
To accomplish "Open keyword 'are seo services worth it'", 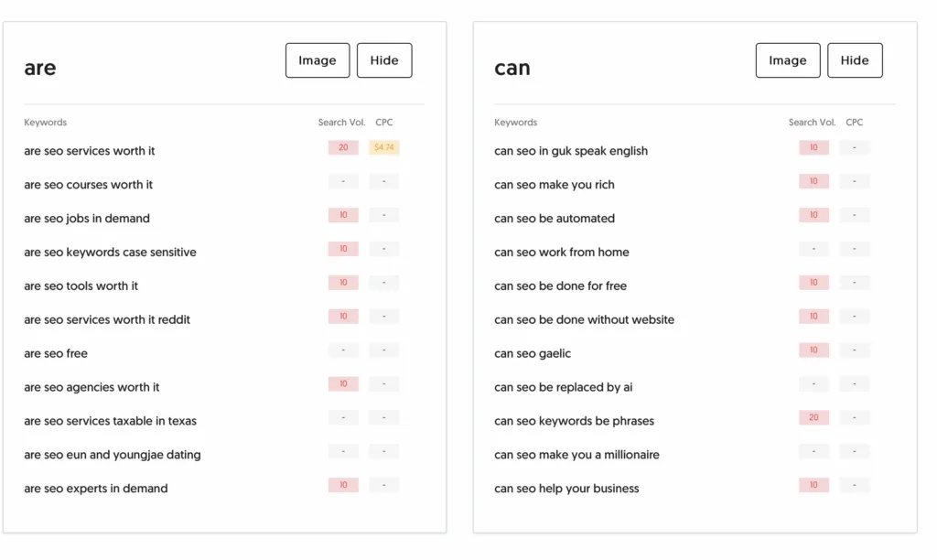I will [x=89, y=151].
